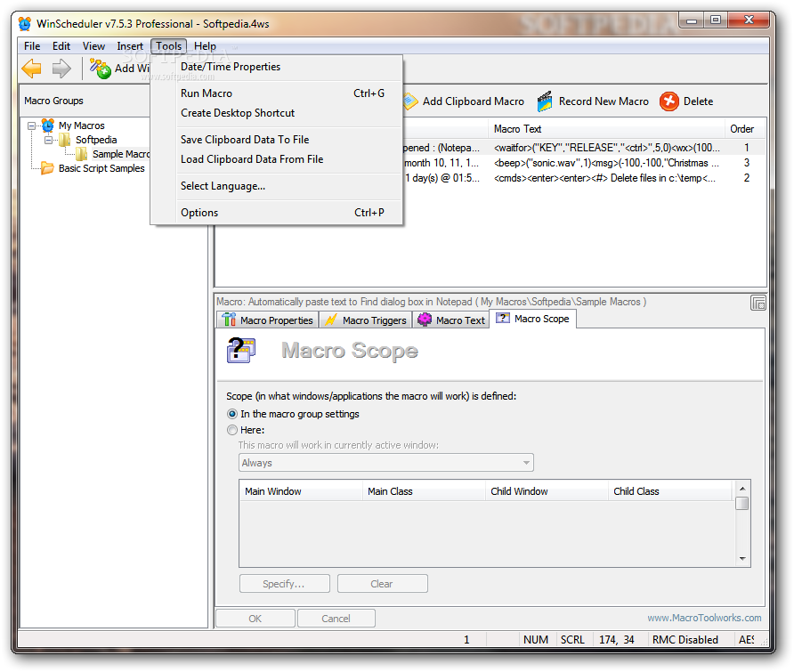Click the Add Wizard toolbar icon

pyautogui.click(x=101, y=69)
